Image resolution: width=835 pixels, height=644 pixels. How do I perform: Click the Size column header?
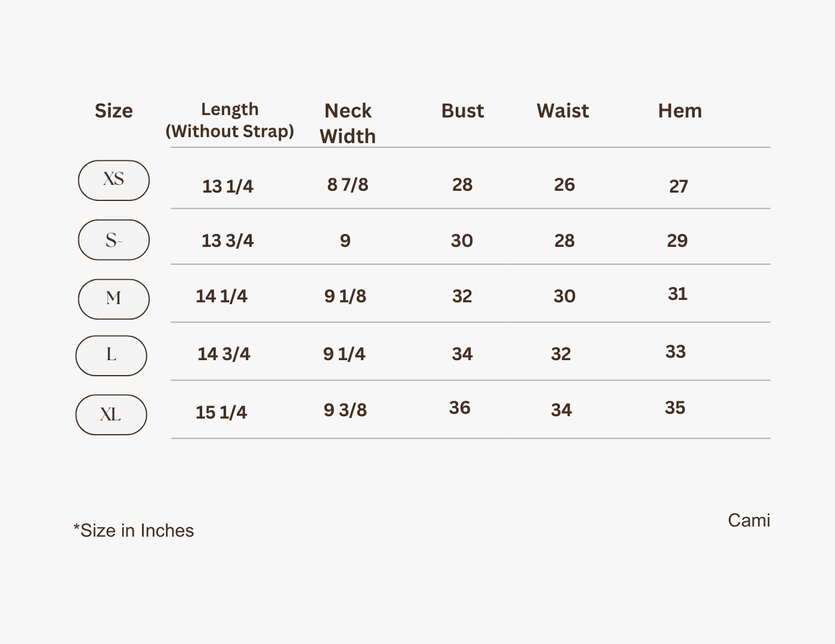(114, 111)
